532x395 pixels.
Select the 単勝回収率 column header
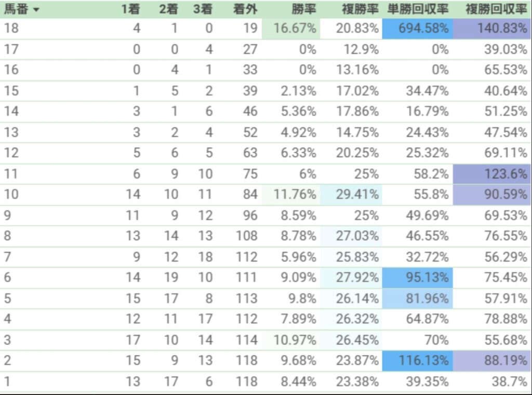[418, 9]
